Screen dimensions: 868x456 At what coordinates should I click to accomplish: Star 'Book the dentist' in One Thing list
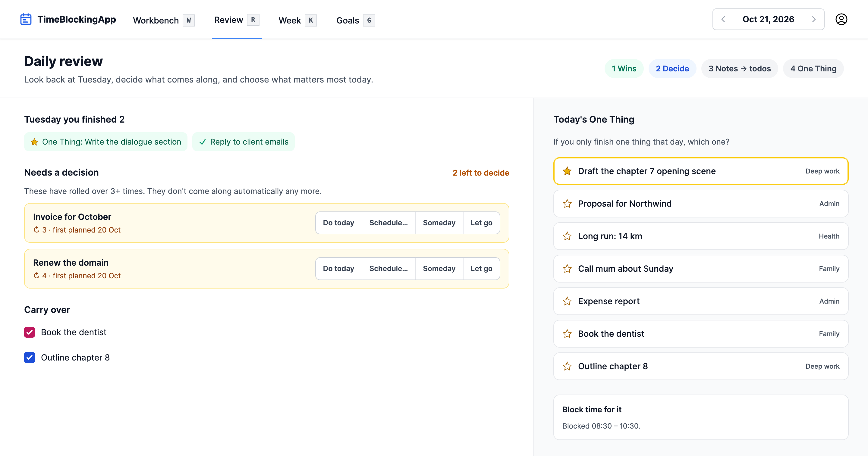click(567, 334)
